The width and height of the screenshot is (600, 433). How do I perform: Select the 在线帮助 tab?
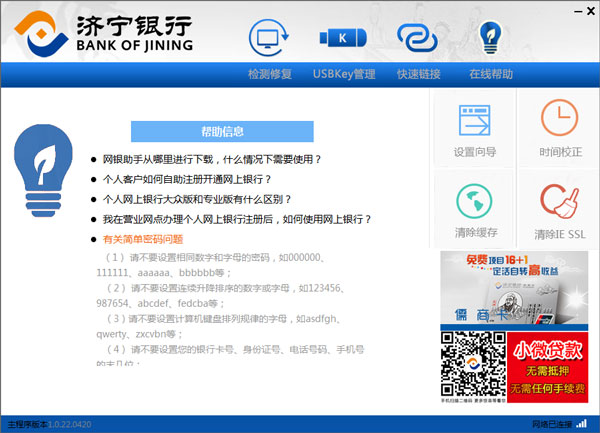[491, 74]
